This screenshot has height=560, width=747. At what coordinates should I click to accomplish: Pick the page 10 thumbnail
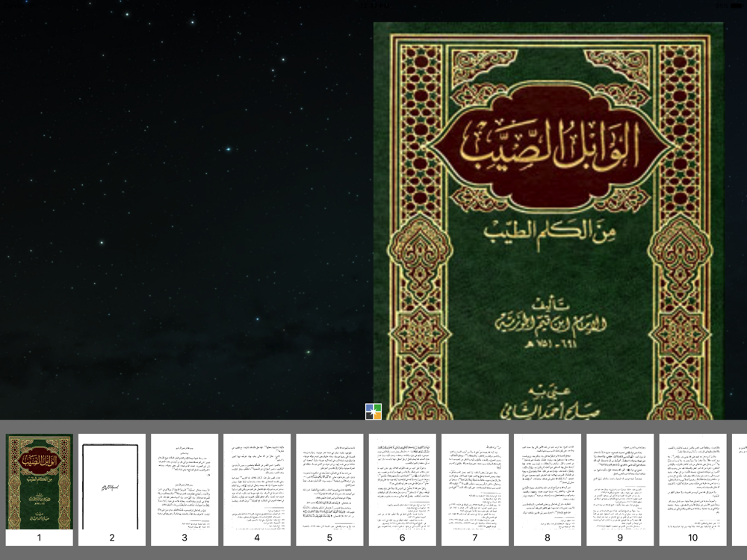692,489
